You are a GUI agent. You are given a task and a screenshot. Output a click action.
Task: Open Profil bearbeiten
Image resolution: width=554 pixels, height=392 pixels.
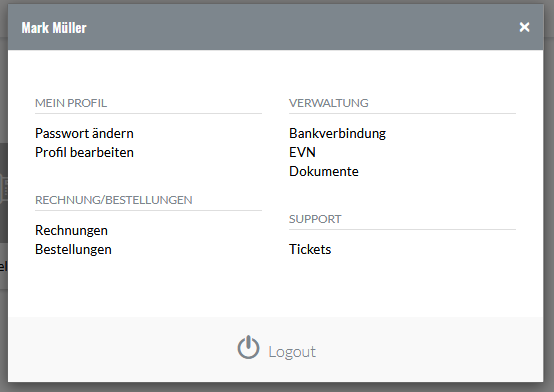coord(84,153)
